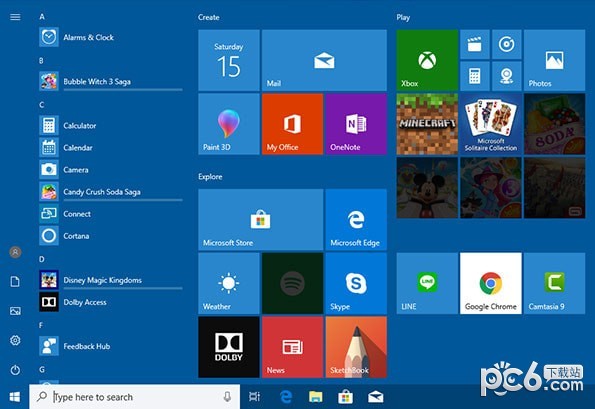Image resolution: width=595 pixels, height=409 pixels.
Task: Open the user account icon in sidebar
Action: pos(15,252)
